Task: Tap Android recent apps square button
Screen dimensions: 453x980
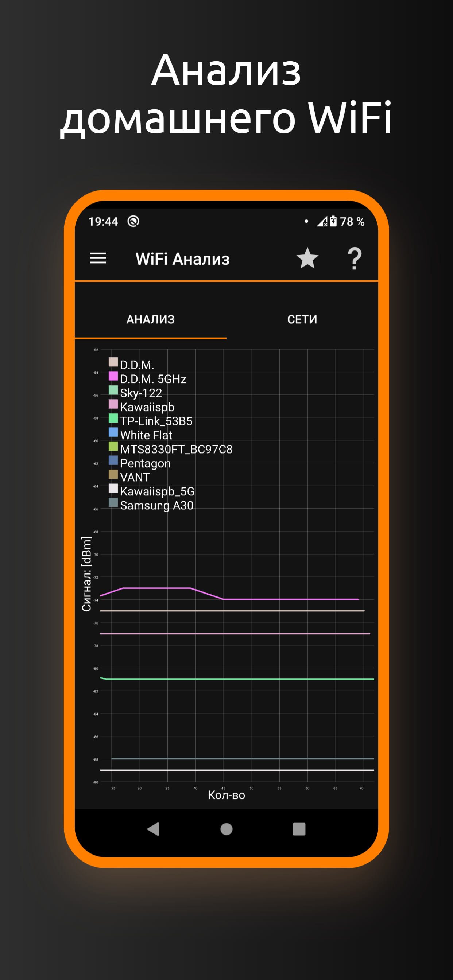Action: 299,829
